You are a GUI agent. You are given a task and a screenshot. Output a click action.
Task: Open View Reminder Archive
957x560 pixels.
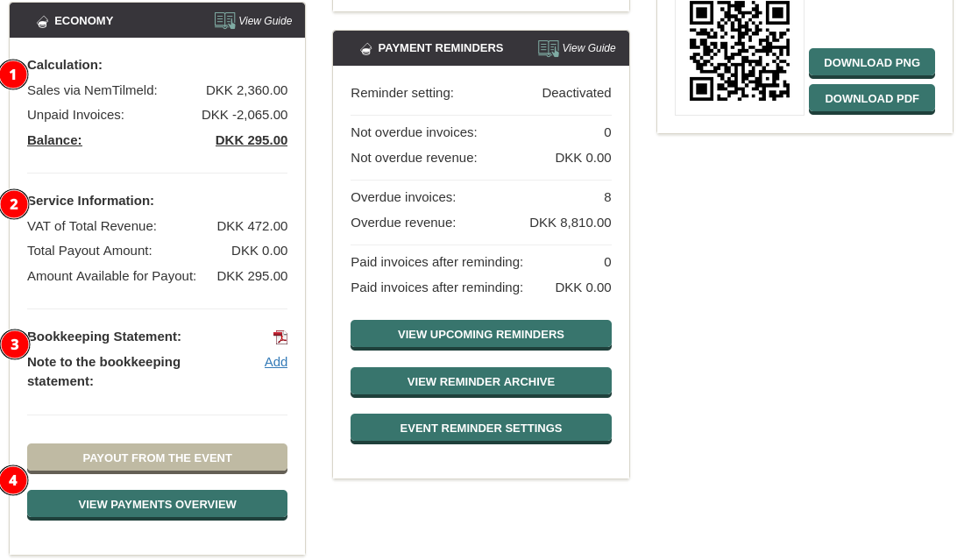pyautogui.click(x=480, y=382)
